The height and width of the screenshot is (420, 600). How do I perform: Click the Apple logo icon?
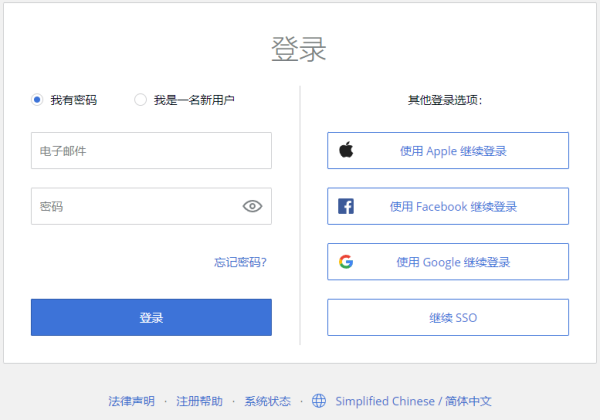click(346, 151)
